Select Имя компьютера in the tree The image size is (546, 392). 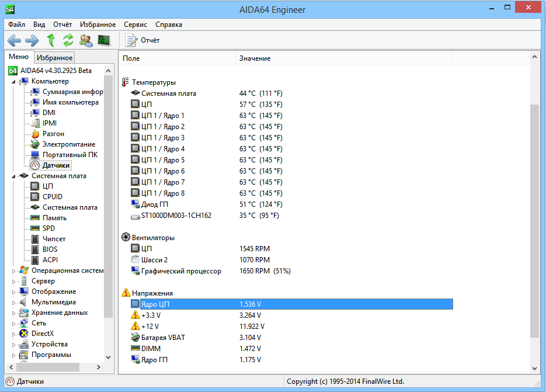pyautogui.click(x=70, y=102)
